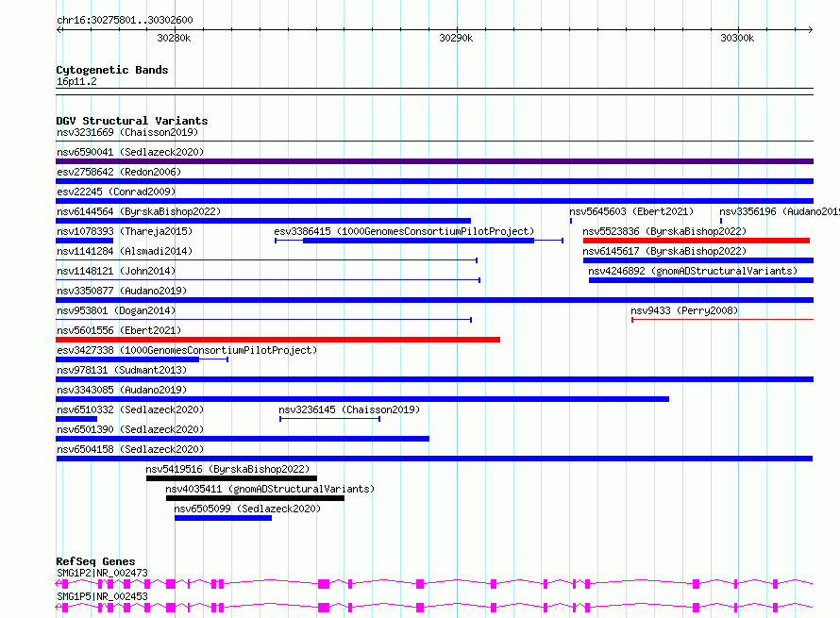Open the nsv3236145 (Chaisson2019) label
This screenshot has height=618, width=840.
tap(349, 409)
